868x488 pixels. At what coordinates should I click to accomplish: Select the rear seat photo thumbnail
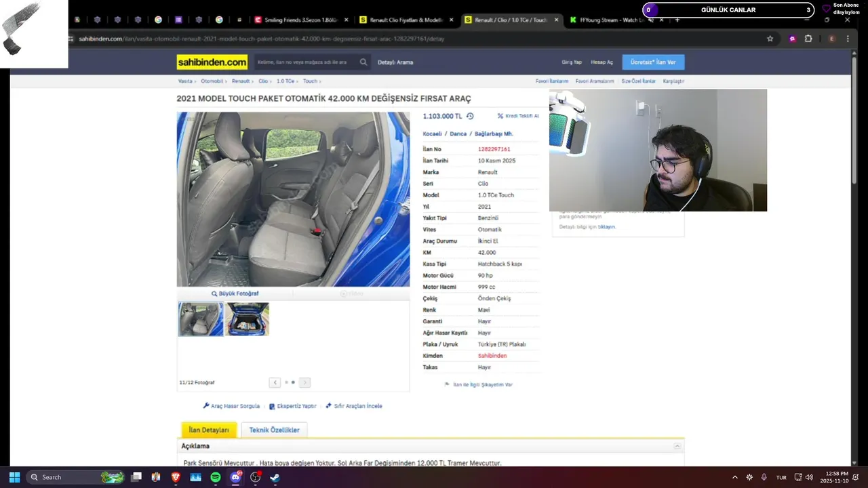point(201,319)
